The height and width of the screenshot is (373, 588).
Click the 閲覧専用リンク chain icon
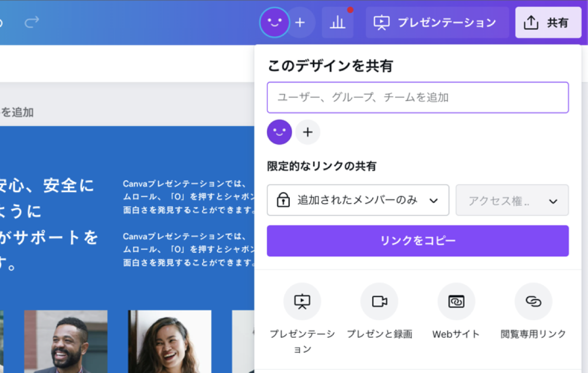(533, 302)
